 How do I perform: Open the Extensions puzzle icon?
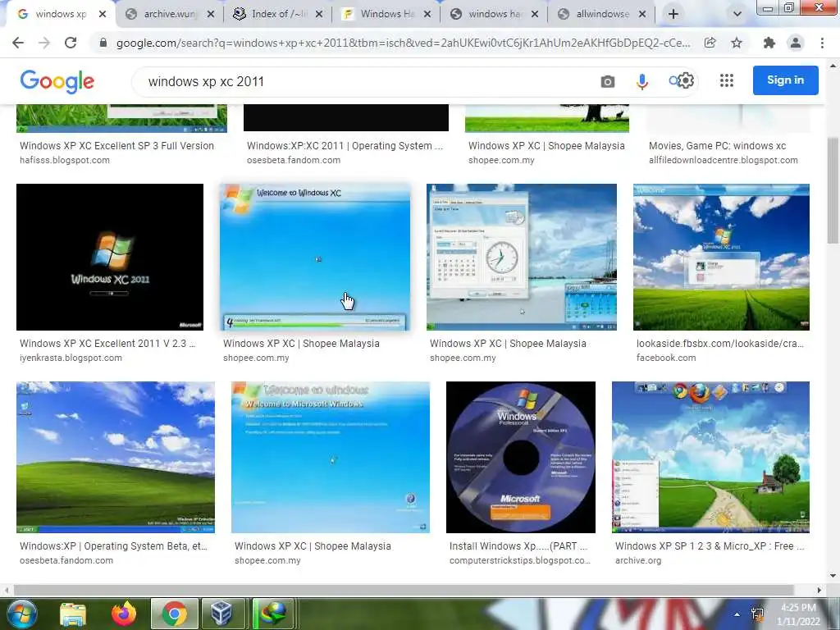point(769,43)
